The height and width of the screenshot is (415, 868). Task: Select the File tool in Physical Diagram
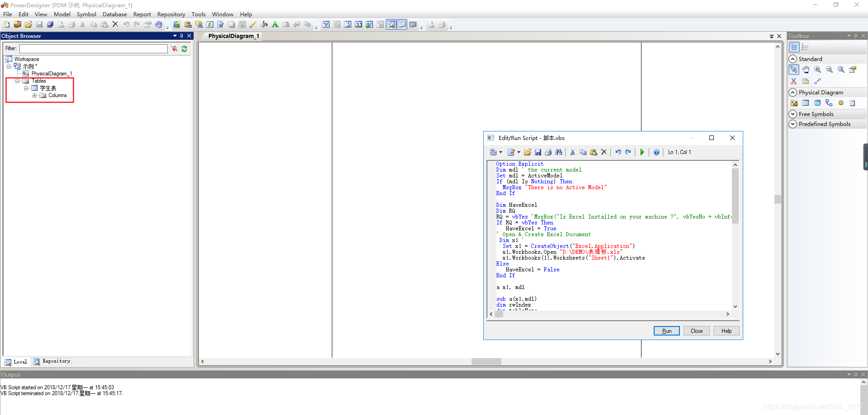coord(853,103)
